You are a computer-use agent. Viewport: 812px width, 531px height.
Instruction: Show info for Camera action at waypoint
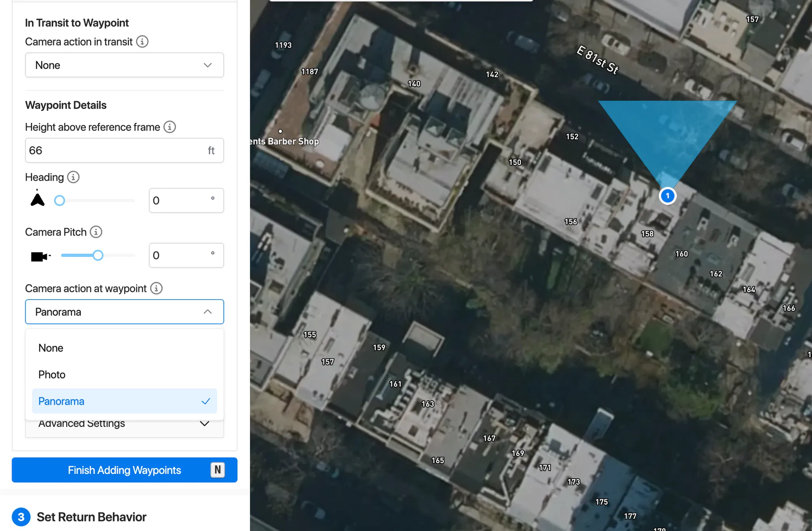tap(157, 288)
